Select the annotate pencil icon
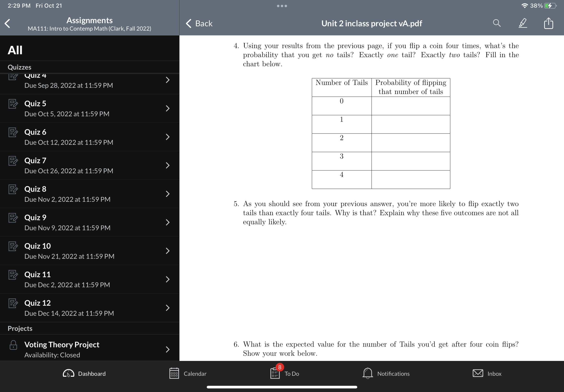This screenshot has width=564, height=392. coord(522,23)
